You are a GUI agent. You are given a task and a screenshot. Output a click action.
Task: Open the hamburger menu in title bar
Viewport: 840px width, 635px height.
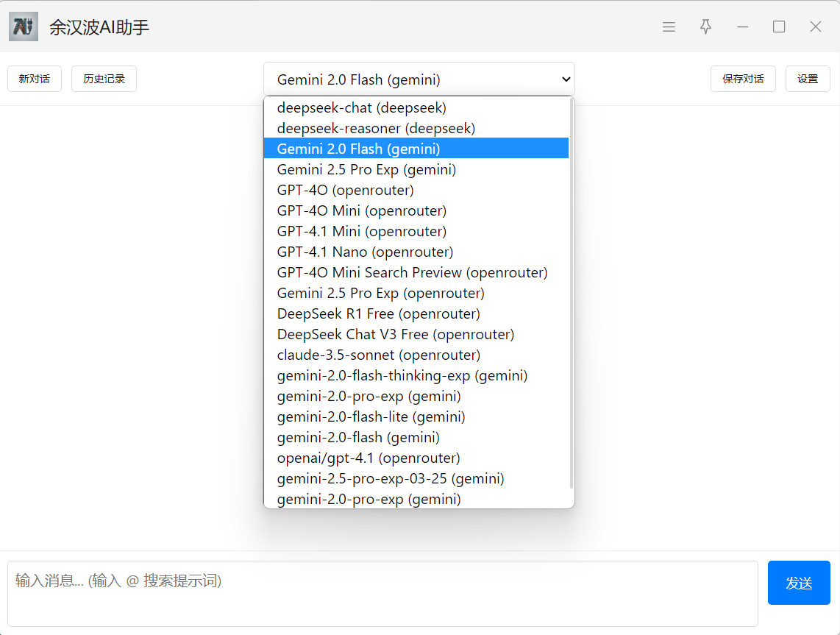(x=669, y=26)
